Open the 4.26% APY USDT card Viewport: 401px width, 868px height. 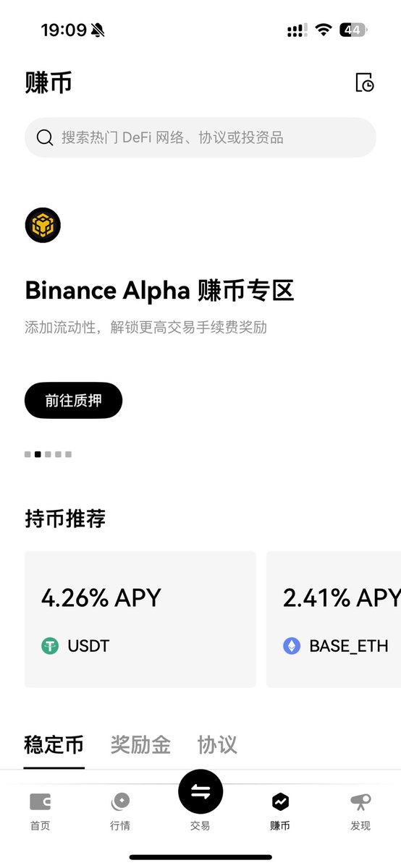click(140, 619)
